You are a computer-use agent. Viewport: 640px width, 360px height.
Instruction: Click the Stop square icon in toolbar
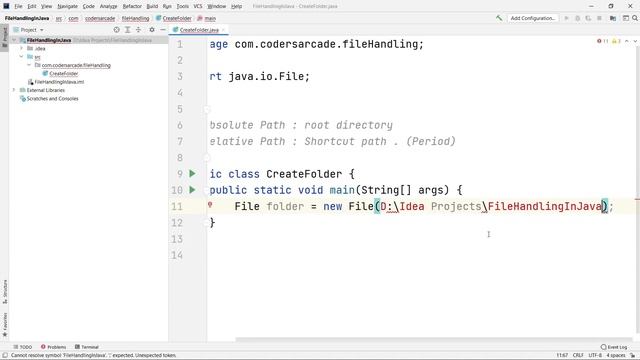pyautogui.click(x=599, y=18)
